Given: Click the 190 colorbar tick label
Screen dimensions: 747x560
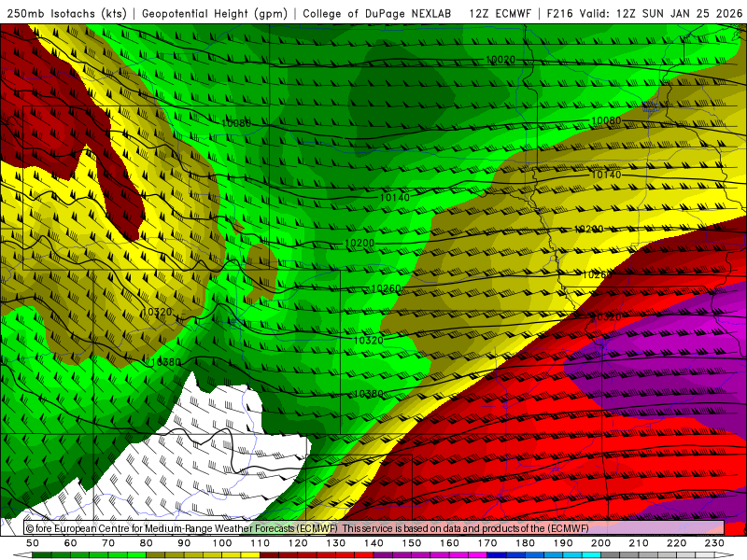Looking at the screenshot, I should [x=563, y=543].
